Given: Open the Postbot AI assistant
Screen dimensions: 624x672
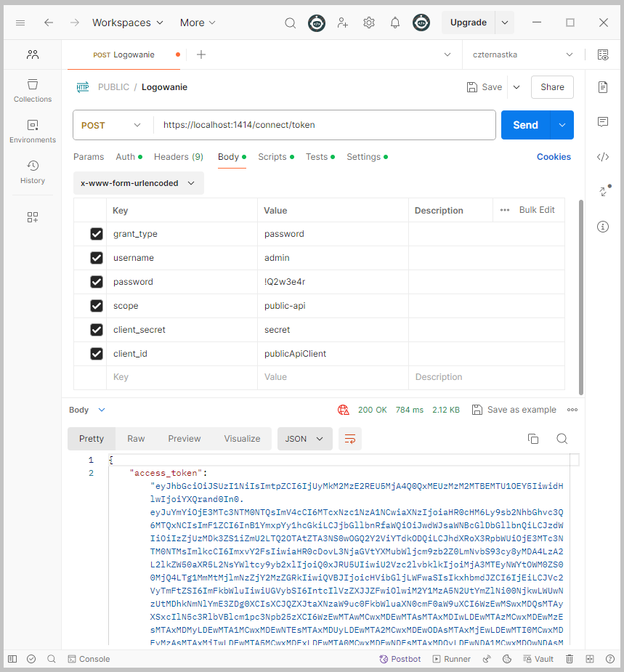Looking at the screenshot, I should point(401,659).
